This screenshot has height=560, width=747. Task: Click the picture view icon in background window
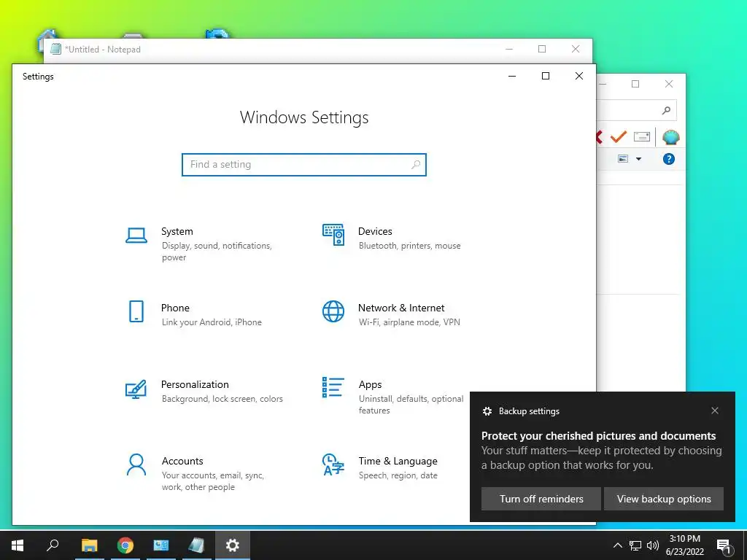pos(623,158)
